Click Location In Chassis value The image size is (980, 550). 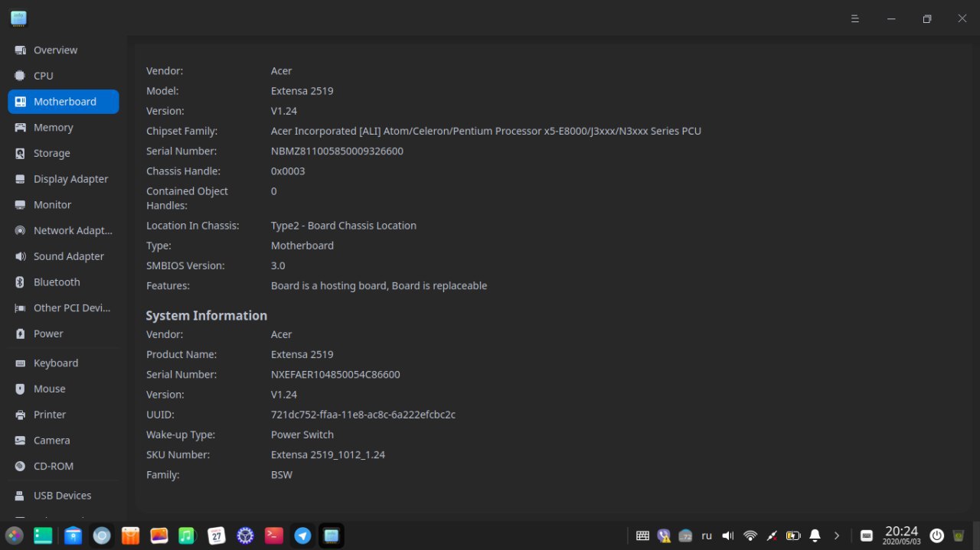tap(344, 226)
